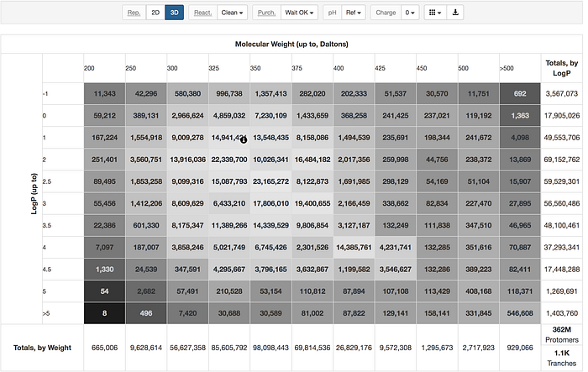588x372 pixels.
Task: Click the tranche cell with 1,363
Action: point(520,116)
